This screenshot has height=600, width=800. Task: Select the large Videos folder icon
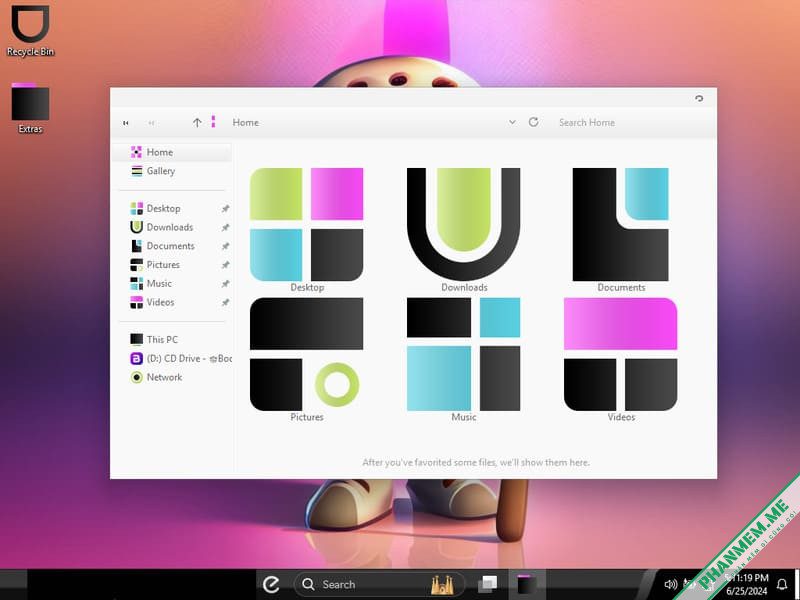[620, 354]
